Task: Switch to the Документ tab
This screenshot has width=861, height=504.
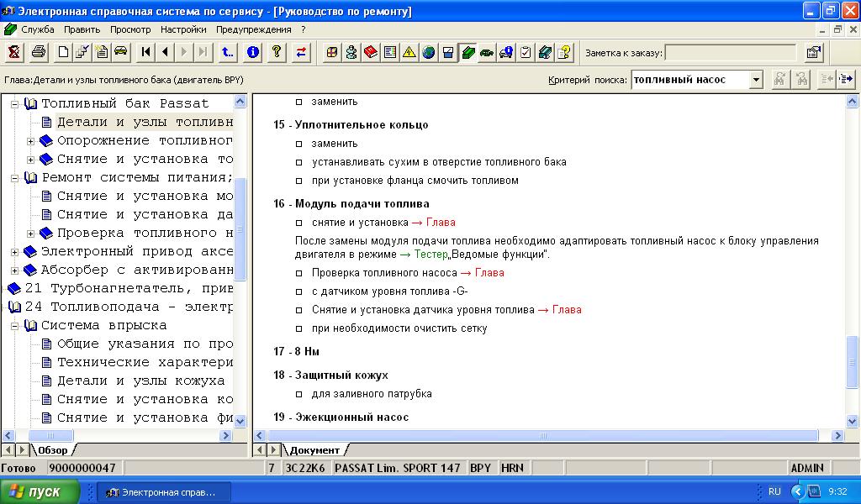Action: (314, 450)
